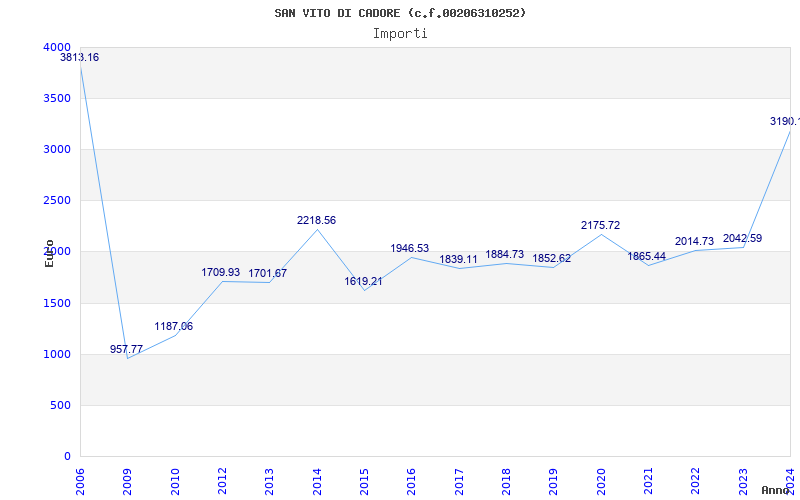
Task: Click the 4000 y-axis tick label
Action: pos(57,47)
